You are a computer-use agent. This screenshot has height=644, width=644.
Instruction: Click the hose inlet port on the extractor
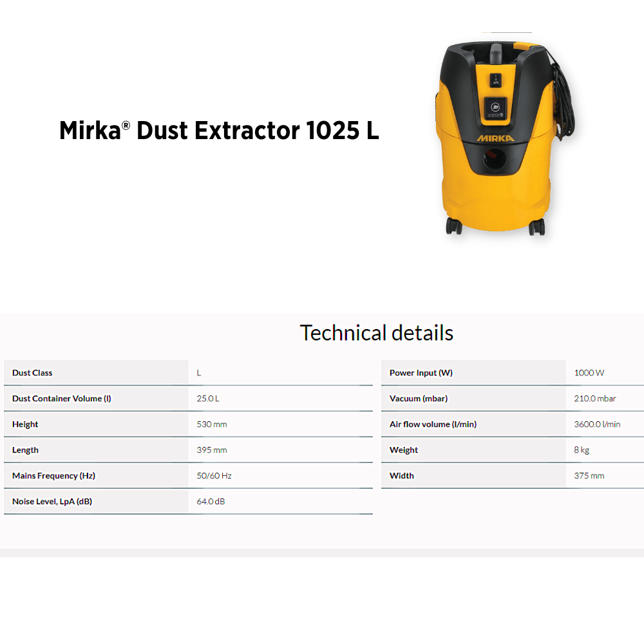[497, 156]
